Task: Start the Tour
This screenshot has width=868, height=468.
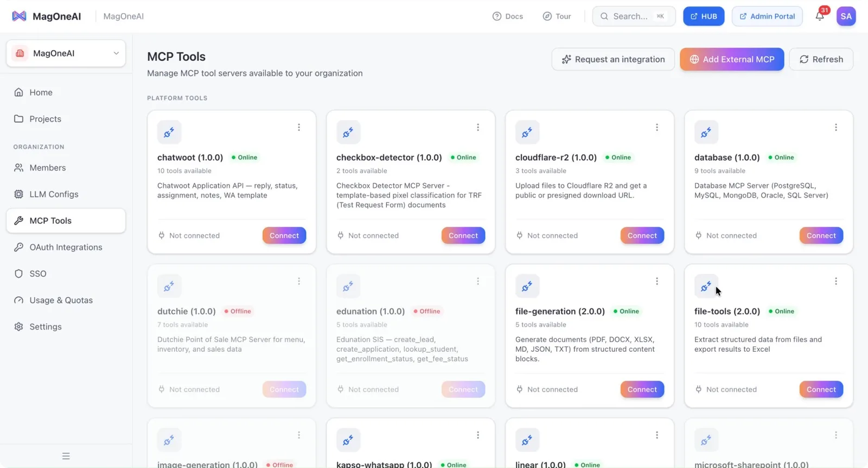Action: [x=557, y=16]
